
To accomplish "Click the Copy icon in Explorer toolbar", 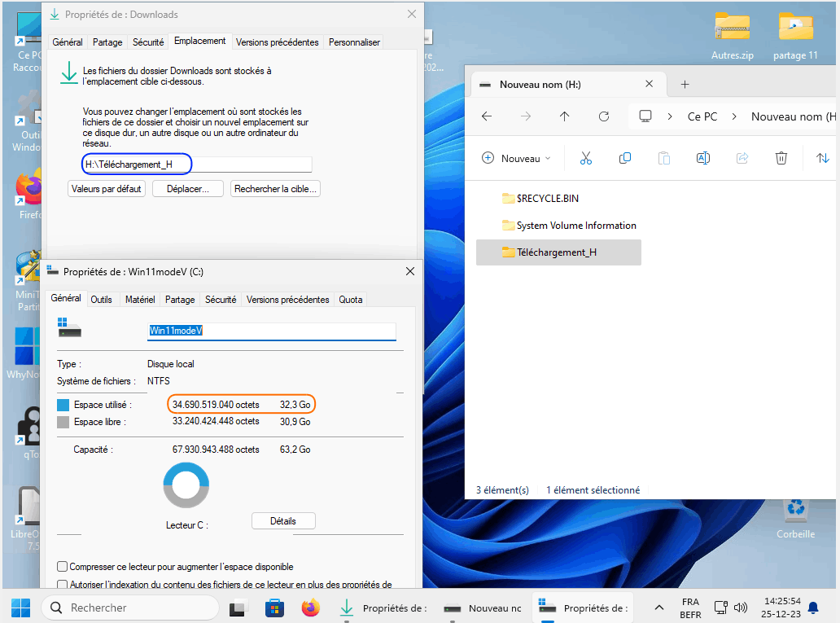I will click(624, 158).
